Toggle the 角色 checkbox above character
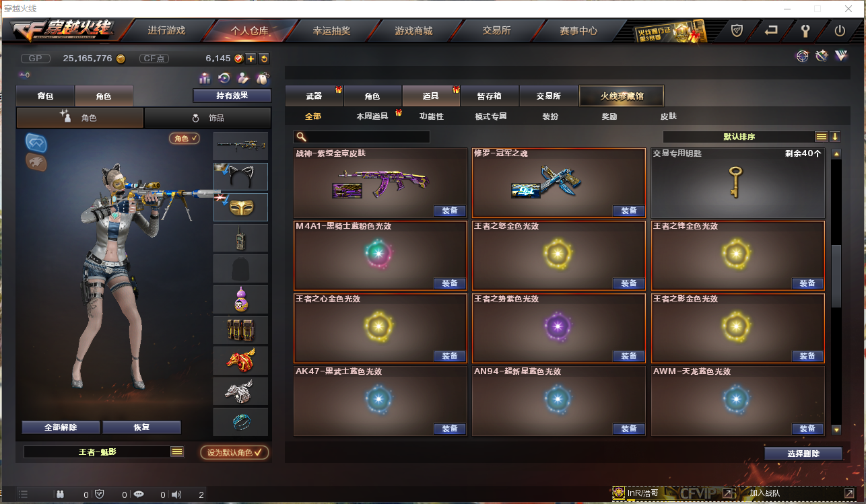This screenshot has height=504, width=866. 185,138
